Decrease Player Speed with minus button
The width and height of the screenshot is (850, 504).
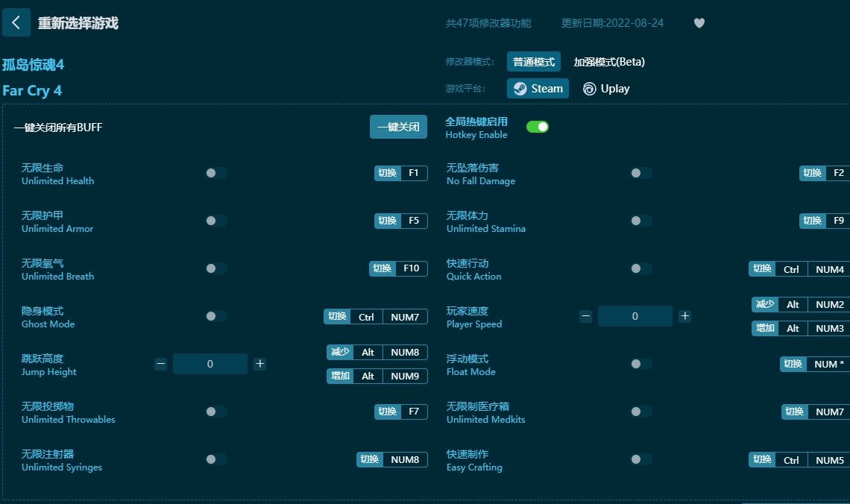coord(585,316)
